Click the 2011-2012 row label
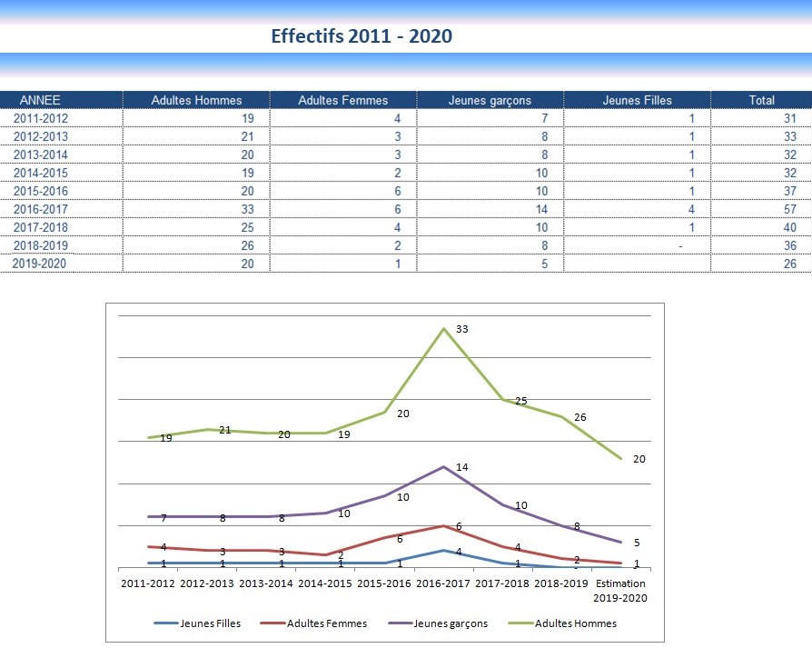This screenshot has height=648, width=812. pyautogui.click(x=40, y=118)
